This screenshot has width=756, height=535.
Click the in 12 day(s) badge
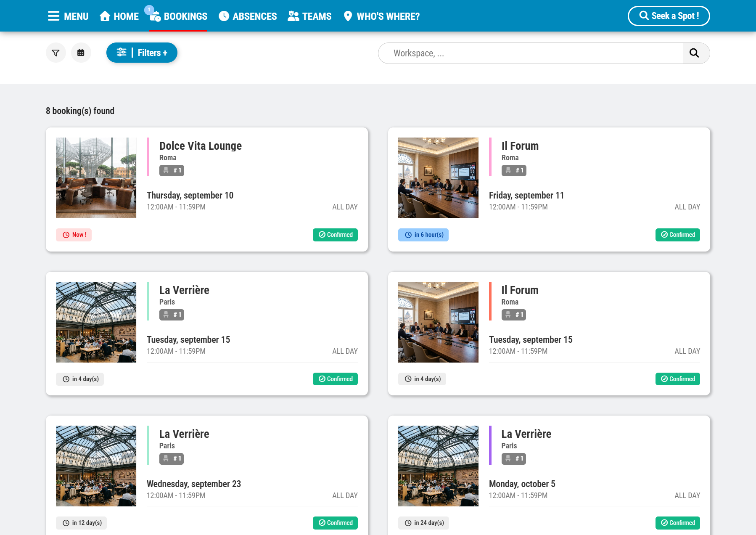pos(81,523)
